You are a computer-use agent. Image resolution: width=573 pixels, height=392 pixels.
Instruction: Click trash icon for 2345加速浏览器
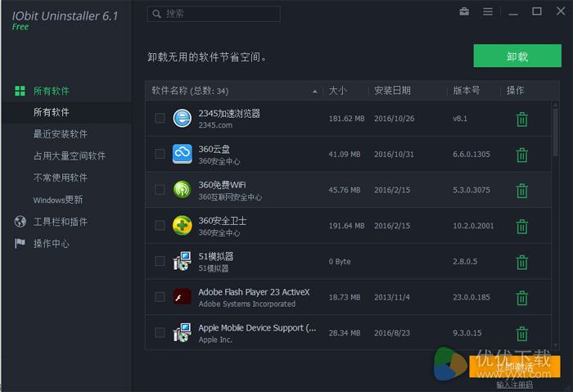pos(522,119)
